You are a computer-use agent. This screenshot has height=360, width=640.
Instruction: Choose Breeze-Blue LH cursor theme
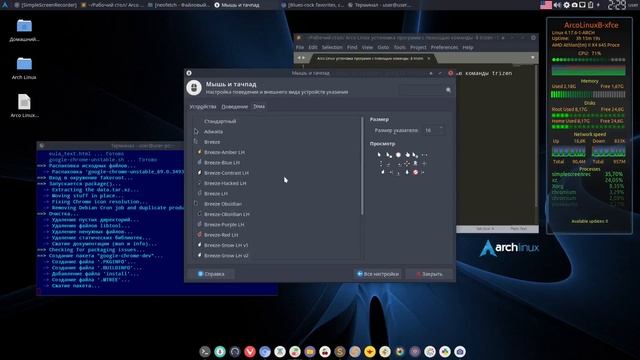pyautogui.click(x=276, y=162)
